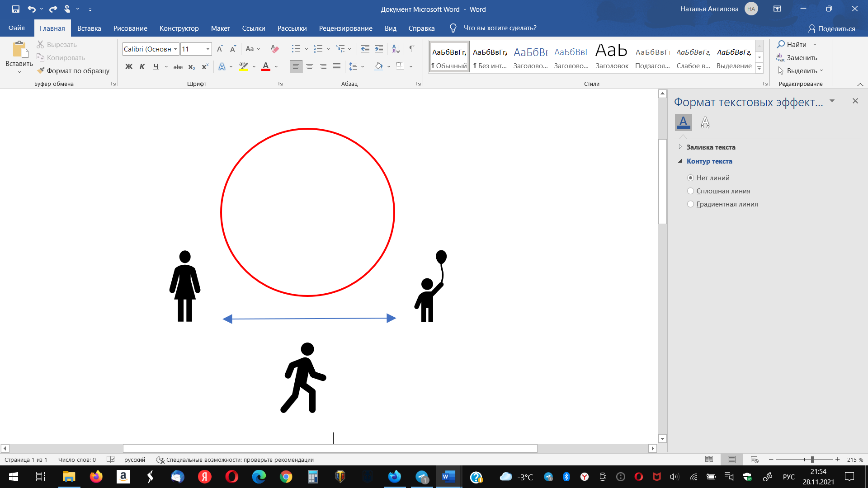Select the No line radio option
868x488 pixels.
tap(690, 178)
